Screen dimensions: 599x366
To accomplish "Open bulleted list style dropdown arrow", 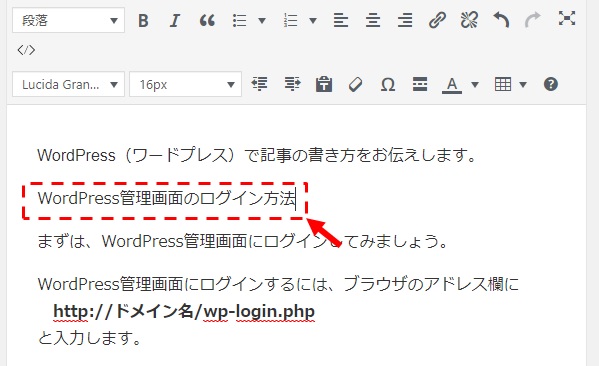I will click(x=262, y=20).
